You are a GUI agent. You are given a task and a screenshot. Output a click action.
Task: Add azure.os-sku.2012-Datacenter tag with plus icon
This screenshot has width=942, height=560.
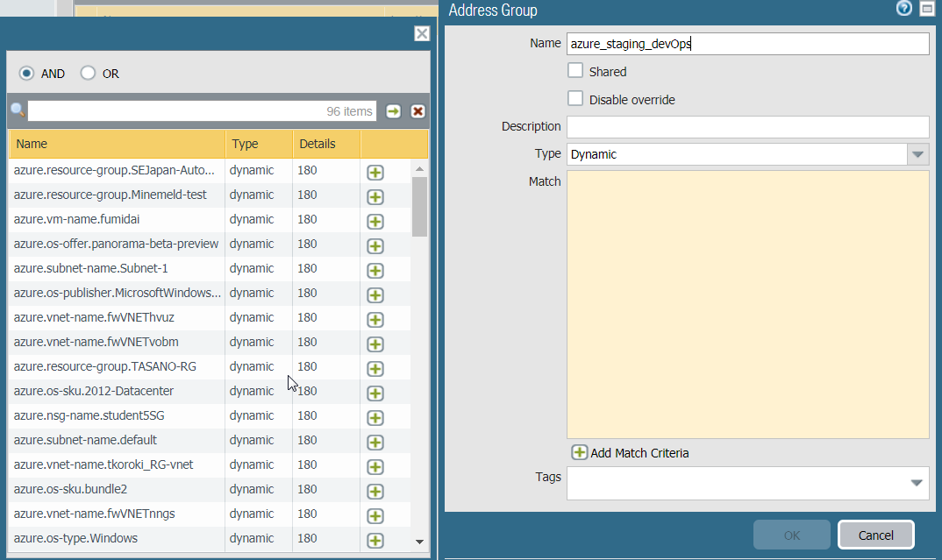[375, 393]
